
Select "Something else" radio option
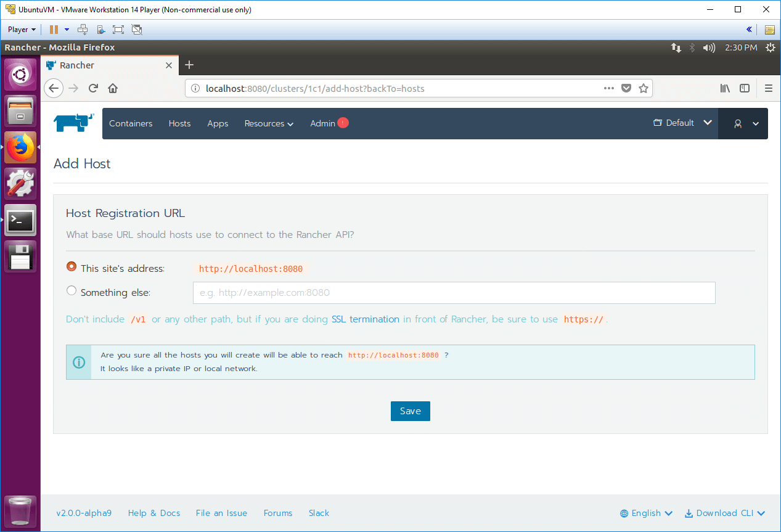[x=72, y=290]
